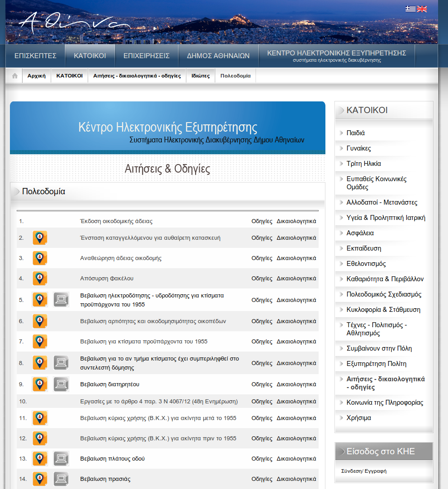Open the ΕΠΙΧΕΙΡΗΣΕΙΣ main menu
The image size is (448, 489).
coord(146,56)
